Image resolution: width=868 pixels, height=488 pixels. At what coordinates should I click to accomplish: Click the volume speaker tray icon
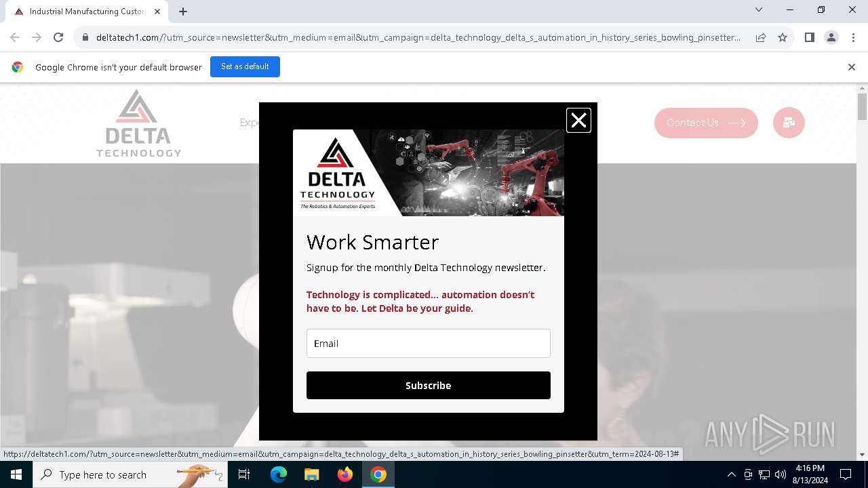click(781, 474)
